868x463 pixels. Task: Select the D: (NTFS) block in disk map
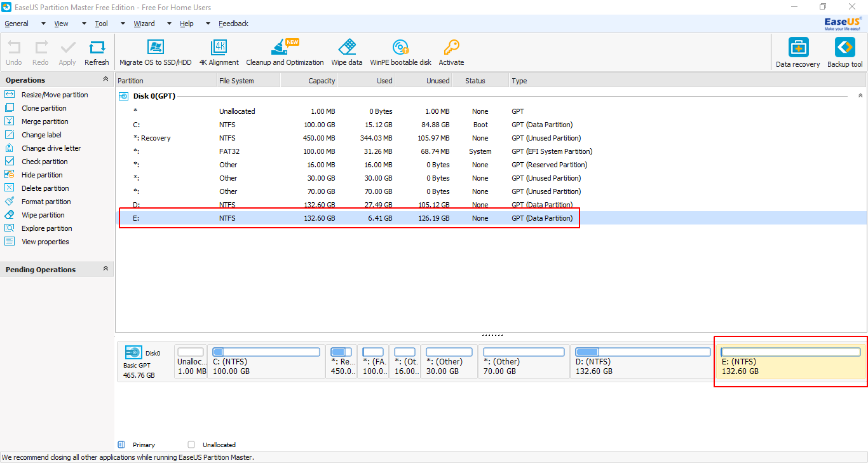point(643,361)
